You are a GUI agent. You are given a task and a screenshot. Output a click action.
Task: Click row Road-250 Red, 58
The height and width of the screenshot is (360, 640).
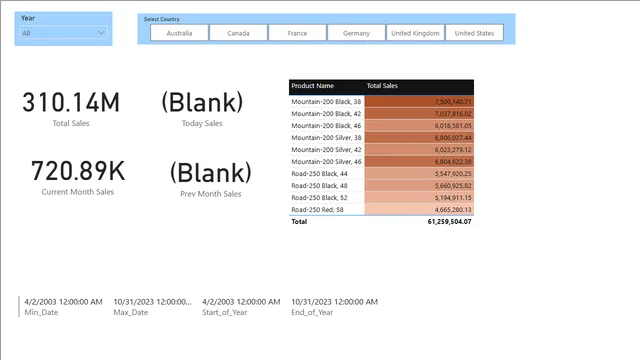[381, 209]
